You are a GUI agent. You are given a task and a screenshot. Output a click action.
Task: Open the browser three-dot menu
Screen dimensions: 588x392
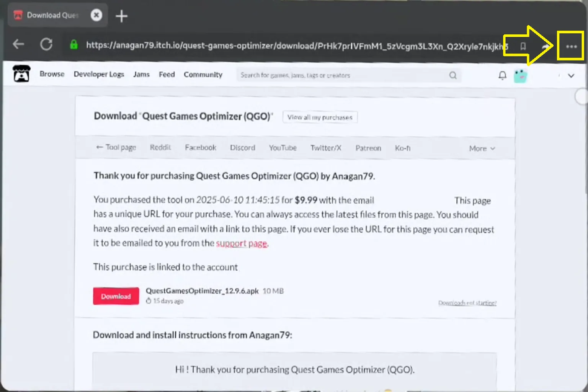coord(571,46)
